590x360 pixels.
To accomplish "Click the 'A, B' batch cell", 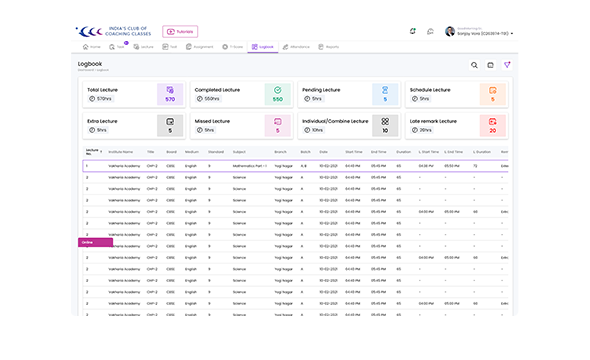I will (303, 166).
